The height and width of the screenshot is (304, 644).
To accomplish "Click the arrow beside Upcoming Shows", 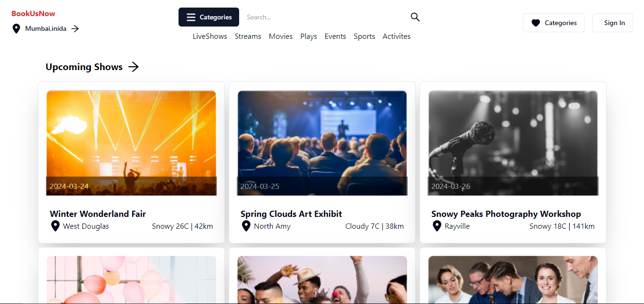I will tap(134, 67).
